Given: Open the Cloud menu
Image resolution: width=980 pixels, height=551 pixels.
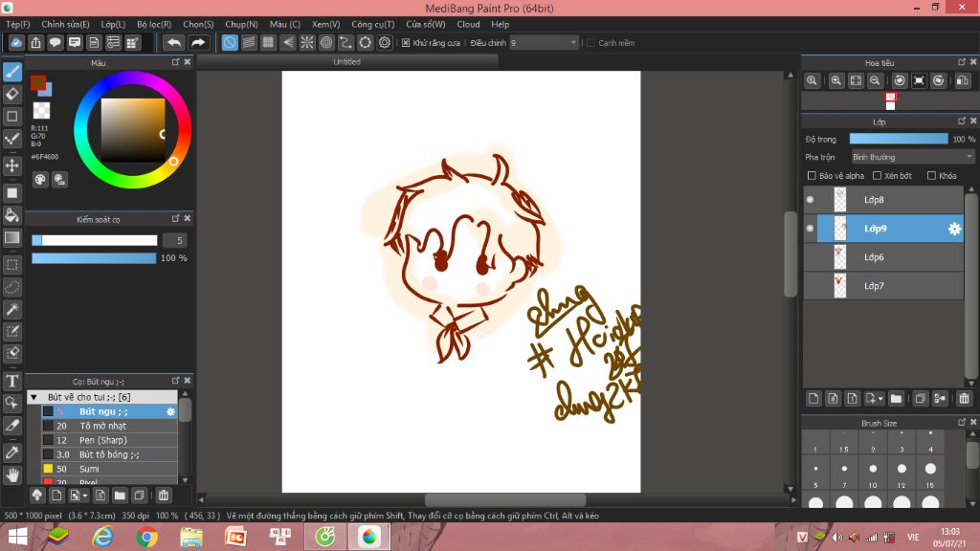Looking at the screenshot, I should click(468, 24).
